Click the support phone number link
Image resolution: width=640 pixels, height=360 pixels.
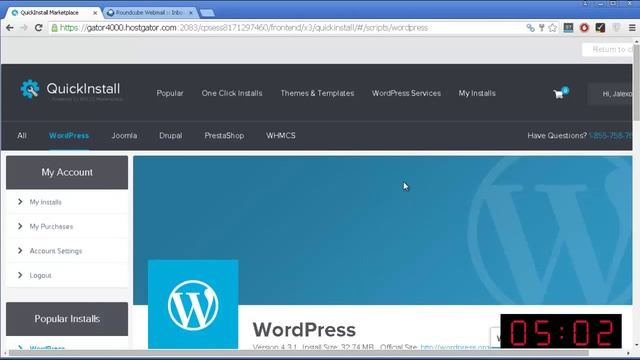pyautogui.click(x=610, y=136)
